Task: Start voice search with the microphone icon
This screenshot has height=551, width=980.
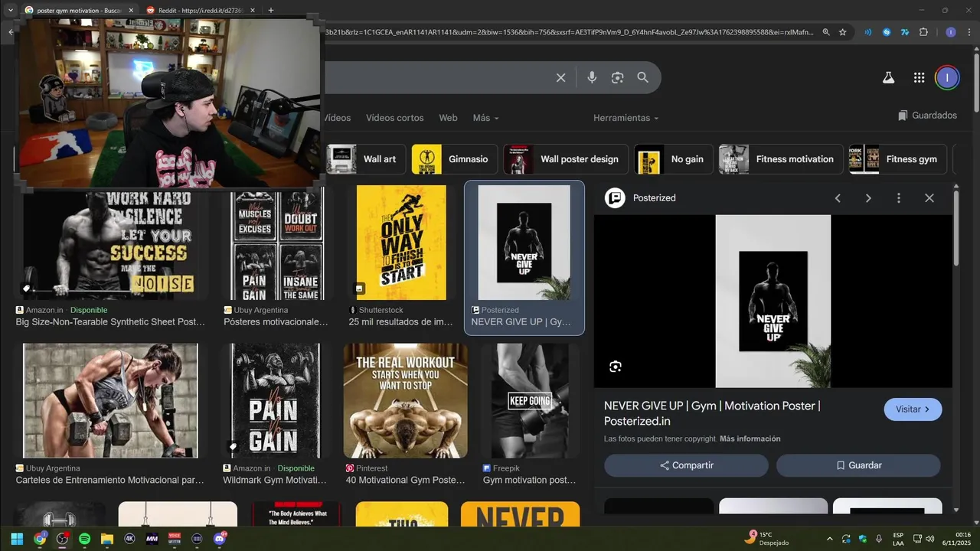Action: [591, 77]
